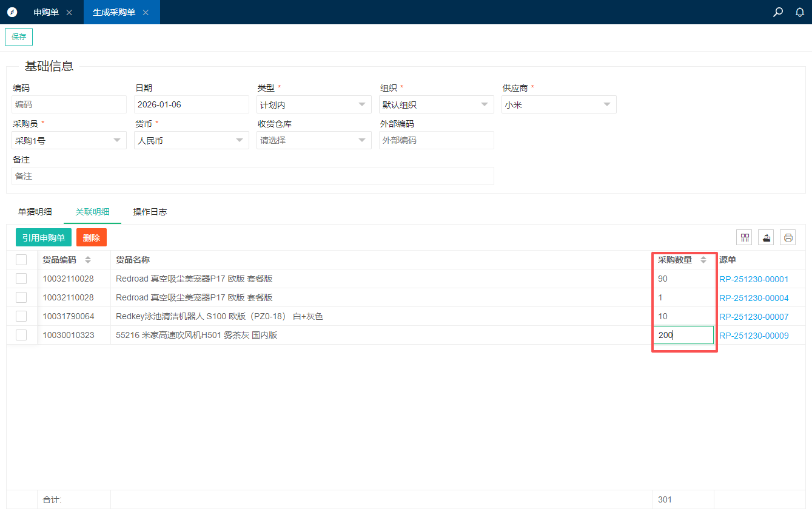Screen dimensions: 812x531
Task: Open the 供应商 dropdown showing 小米
Action: pyautogui.click(x=559, y=104)
